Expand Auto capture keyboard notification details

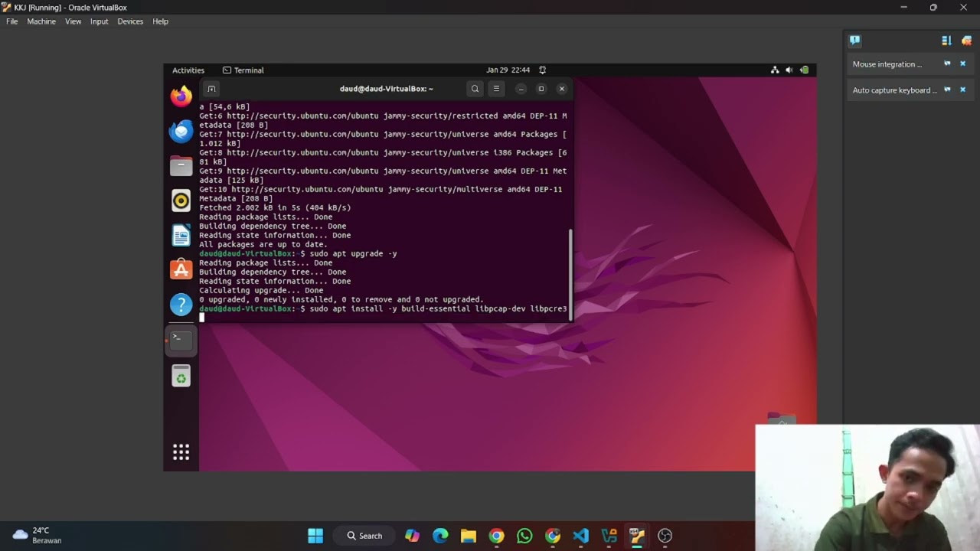coord(947,90)
